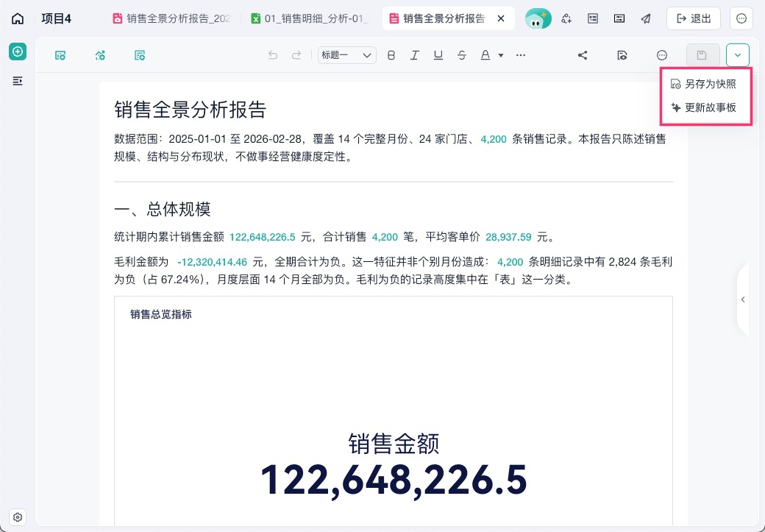The image size is (765, 532).
Task: Click the green plus add button in sidebar
Action: [x=18, y=52]
